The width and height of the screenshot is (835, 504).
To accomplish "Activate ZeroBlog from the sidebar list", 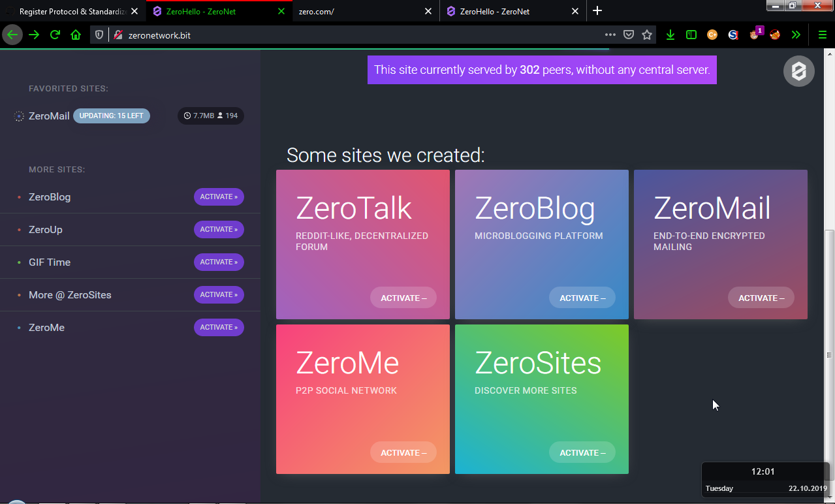I will (x=219, y=197).
